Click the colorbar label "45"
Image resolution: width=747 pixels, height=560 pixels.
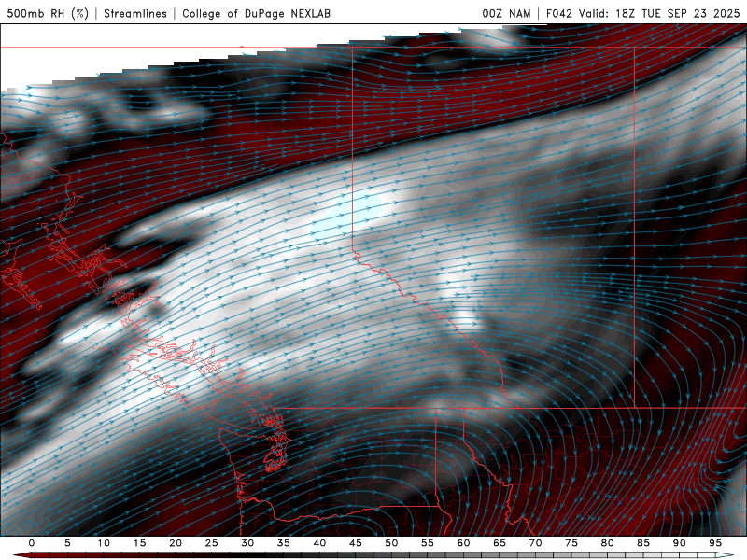coord(356,543)
